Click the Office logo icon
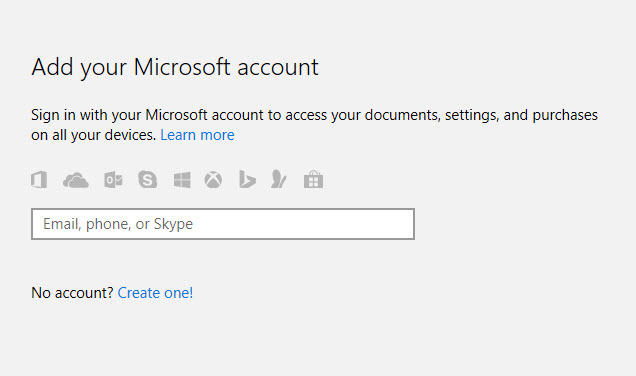Image resolution: width=636 pixels, height=376 pixels. pos(39,180)
